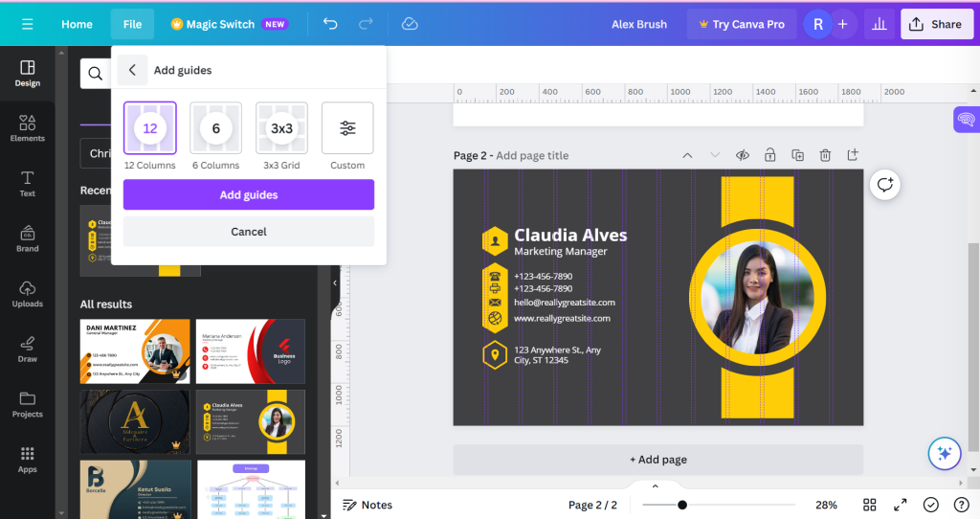This screenshot has height=519, width=980.
Task: Go back from Add guides
Action: pyautogui.click(x=132, y=70)
